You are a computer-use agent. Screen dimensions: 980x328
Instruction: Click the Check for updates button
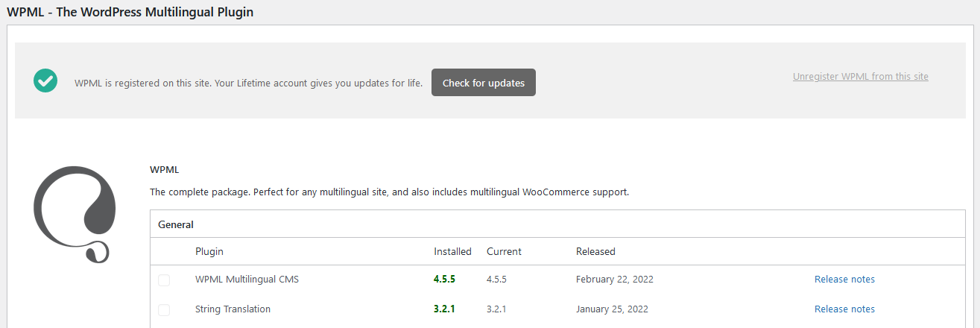point(484,83)
